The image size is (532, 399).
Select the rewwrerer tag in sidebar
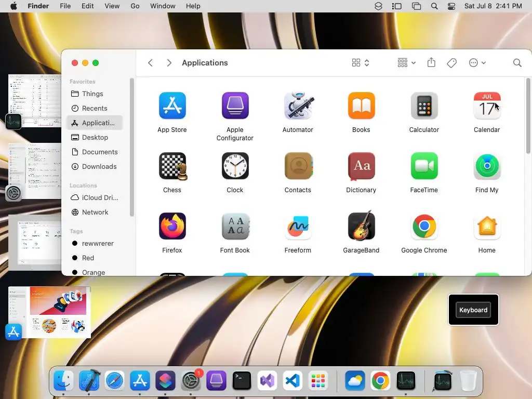tap(95, 243)
